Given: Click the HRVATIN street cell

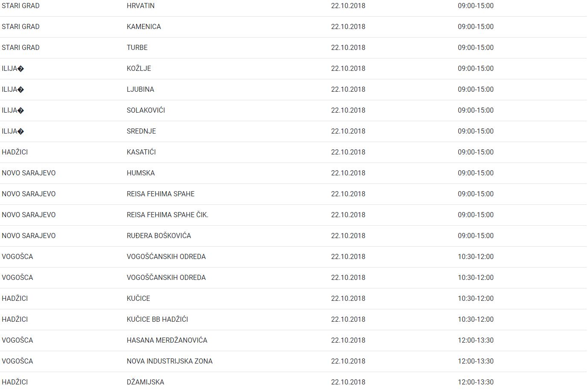Looking at the screenshot, I should tap(140, 6).
